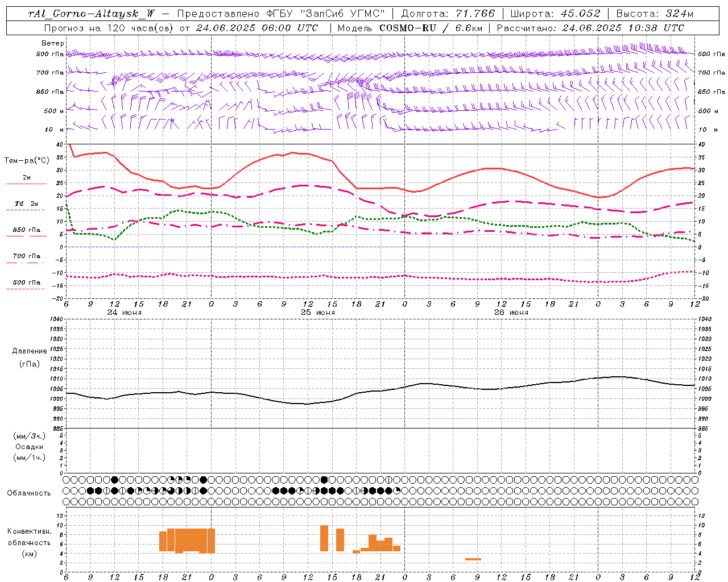Click the 26 июня date label
Image resolution: width=728 pixels, height=582 pixels.
tap(511, 313)
